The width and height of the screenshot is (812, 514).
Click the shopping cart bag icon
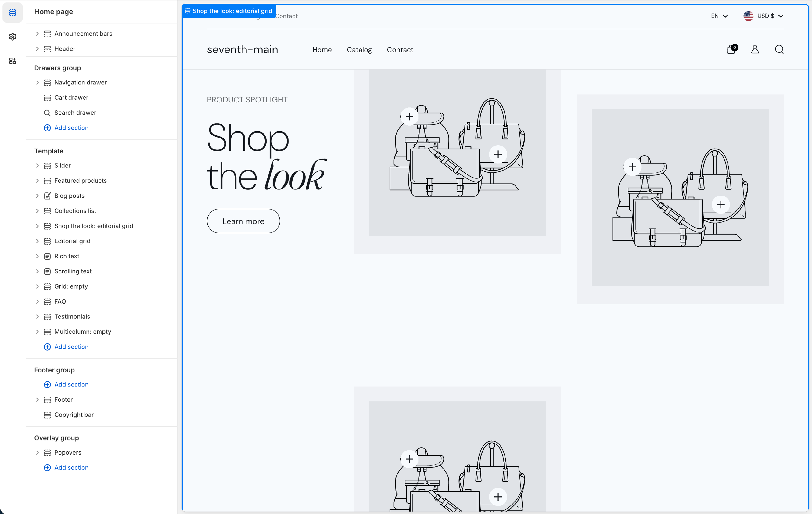pos(731,50)
